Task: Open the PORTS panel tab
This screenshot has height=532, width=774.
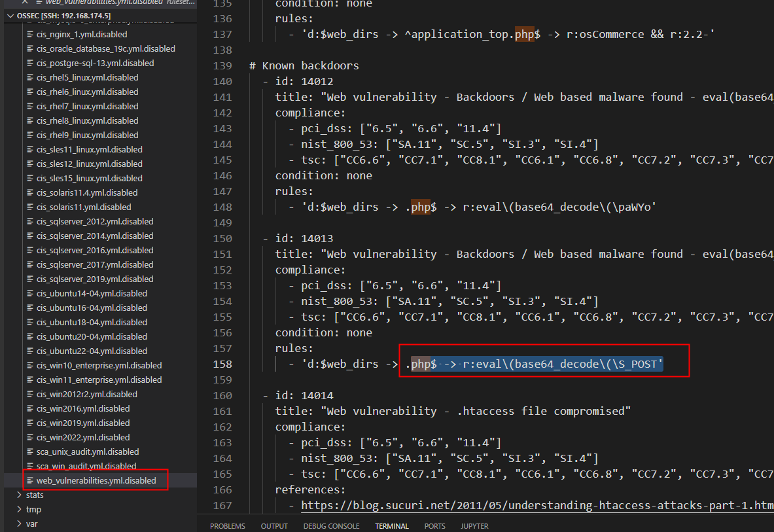Action: [435, 526]
